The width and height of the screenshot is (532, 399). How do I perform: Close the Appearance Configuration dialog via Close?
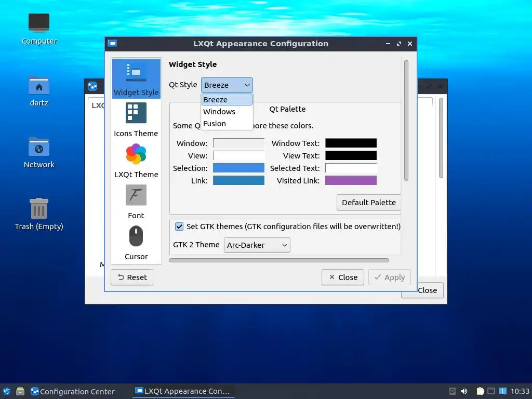(x=343, y=277)
